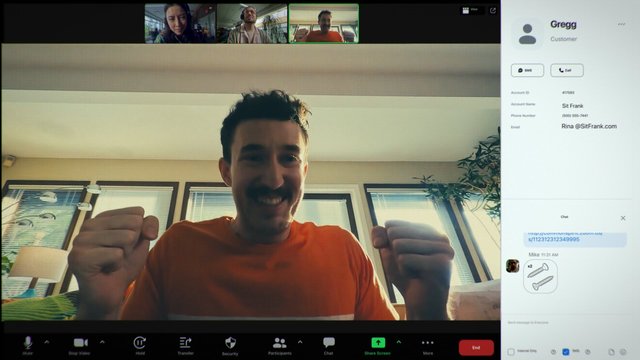Open the Security shield options
The image size is (640, 360).
click(230, 346)
